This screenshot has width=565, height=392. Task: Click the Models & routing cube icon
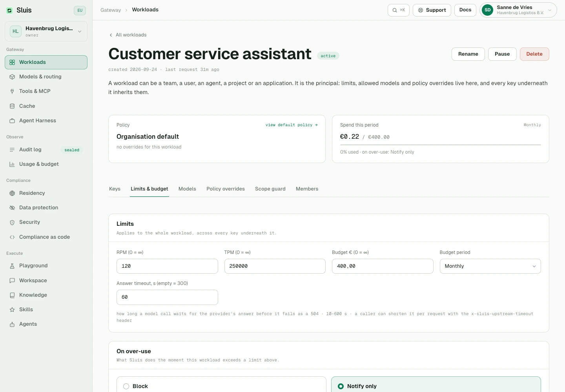point(12,77)
